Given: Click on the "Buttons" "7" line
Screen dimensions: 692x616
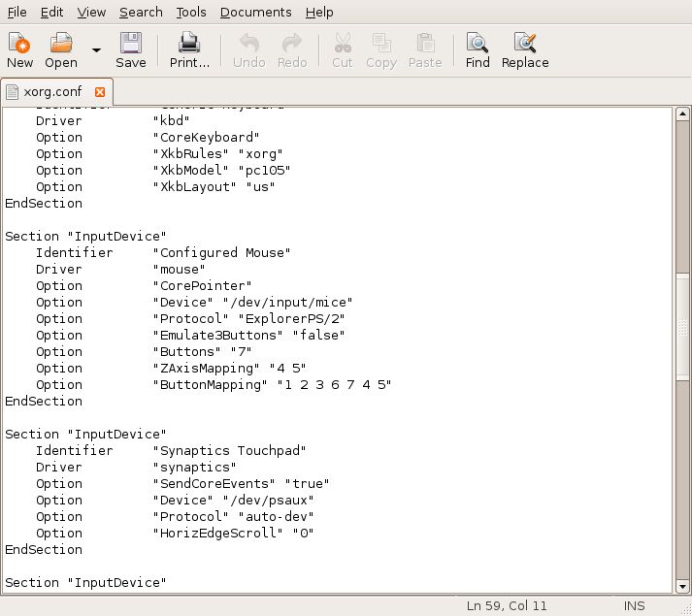Looking at the screenshot, I should [x=202, y=352].
